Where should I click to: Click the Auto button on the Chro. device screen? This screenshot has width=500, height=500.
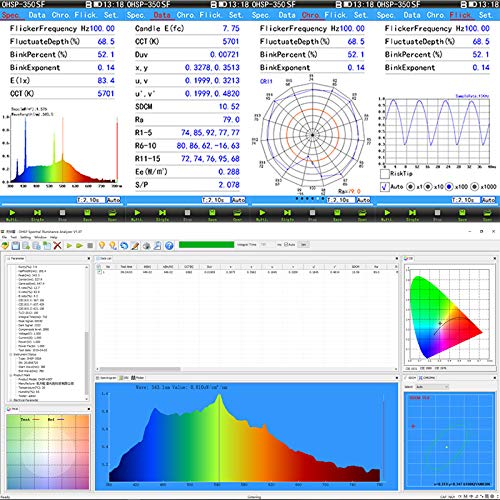363,200
